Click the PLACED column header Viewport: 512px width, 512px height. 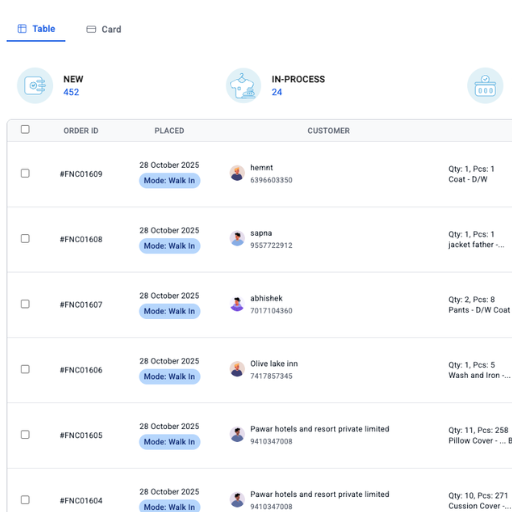pyautogui.click(x=169, y=131)
